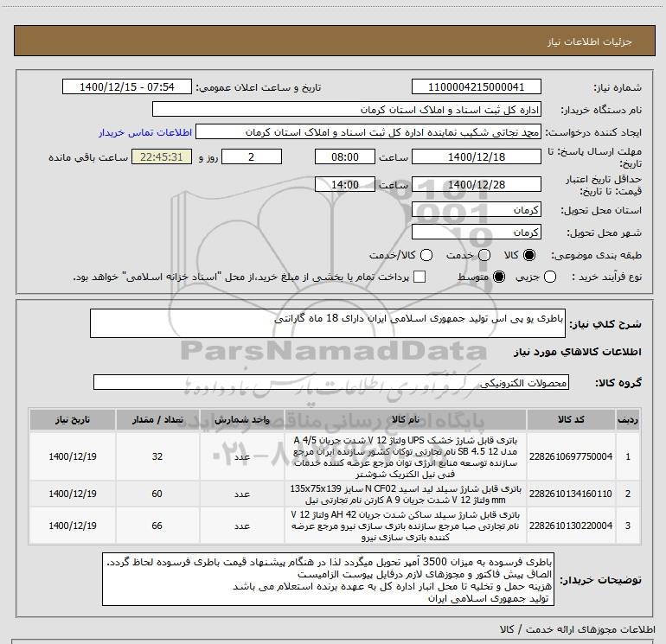Click the نام کالا column header
The image size is (666, 644).
(x=405, y=420)
